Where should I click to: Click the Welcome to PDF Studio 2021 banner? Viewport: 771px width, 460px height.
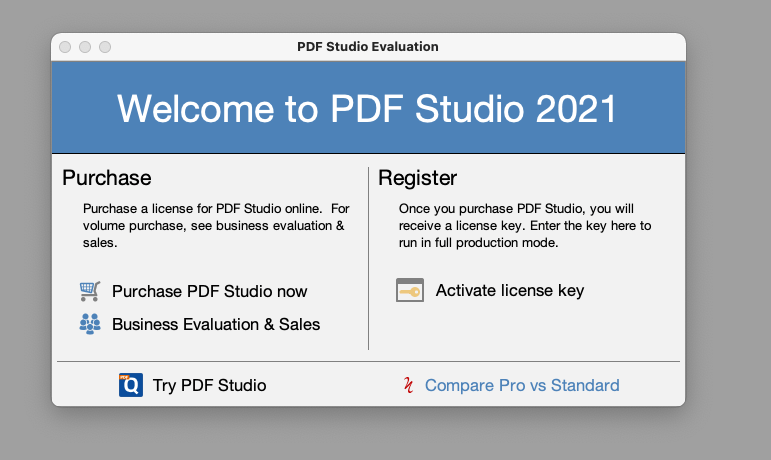pyautogui.click(x=367, y=108)
